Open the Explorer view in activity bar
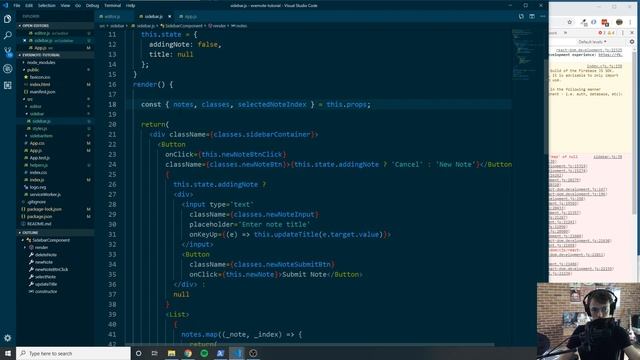Screen dimensions: 640x360 coord(7,19)
